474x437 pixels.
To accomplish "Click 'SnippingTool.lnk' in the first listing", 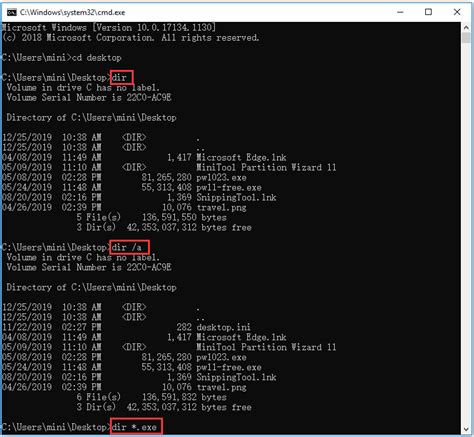I will 236,197.
